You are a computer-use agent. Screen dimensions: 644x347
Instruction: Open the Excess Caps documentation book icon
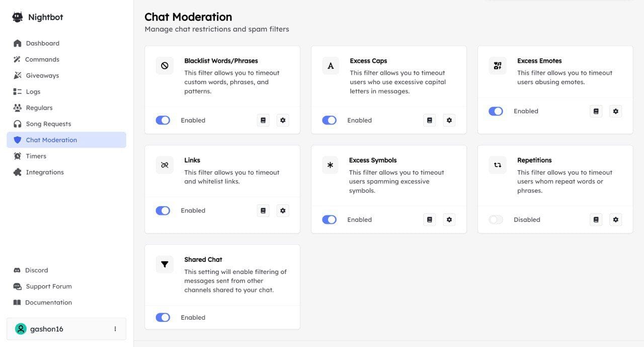click(x=429, y=120)
